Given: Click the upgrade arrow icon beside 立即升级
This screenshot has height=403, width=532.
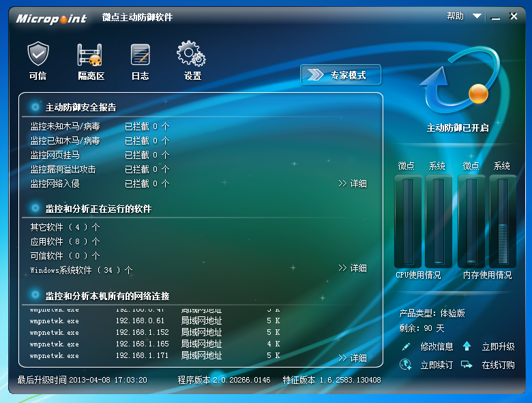Looking at the screenshot, I should [467, 346].
